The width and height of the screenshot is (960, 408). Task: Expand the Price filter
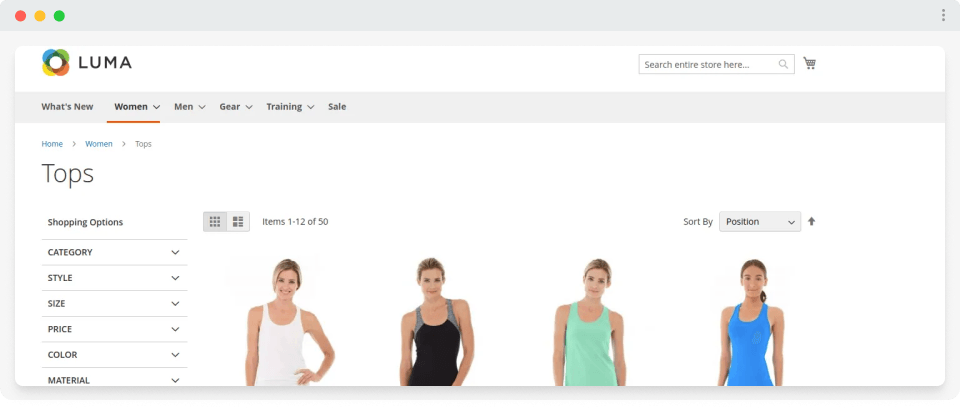coord(115,329)
